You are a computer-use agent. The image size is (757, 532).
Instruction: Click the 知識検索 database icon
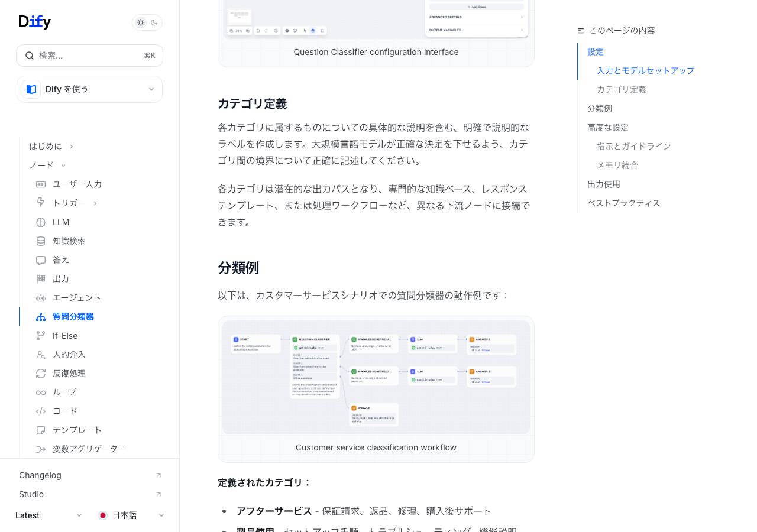pos(41,241)
